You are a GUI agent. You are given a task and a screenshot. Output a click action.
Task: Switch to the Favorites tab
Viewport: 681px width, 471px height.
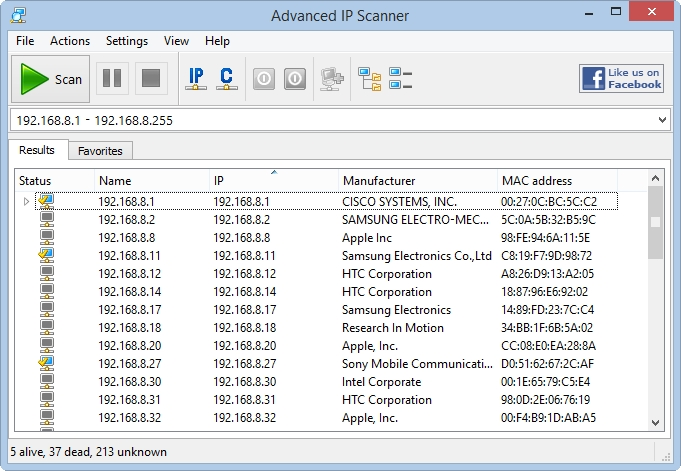(x=100, y=151)
